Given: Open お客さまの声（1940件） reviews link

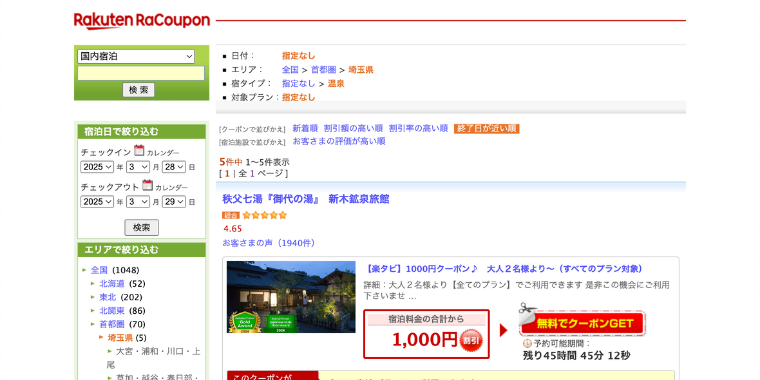Looking at the screenshot, I should click(269, 243).
